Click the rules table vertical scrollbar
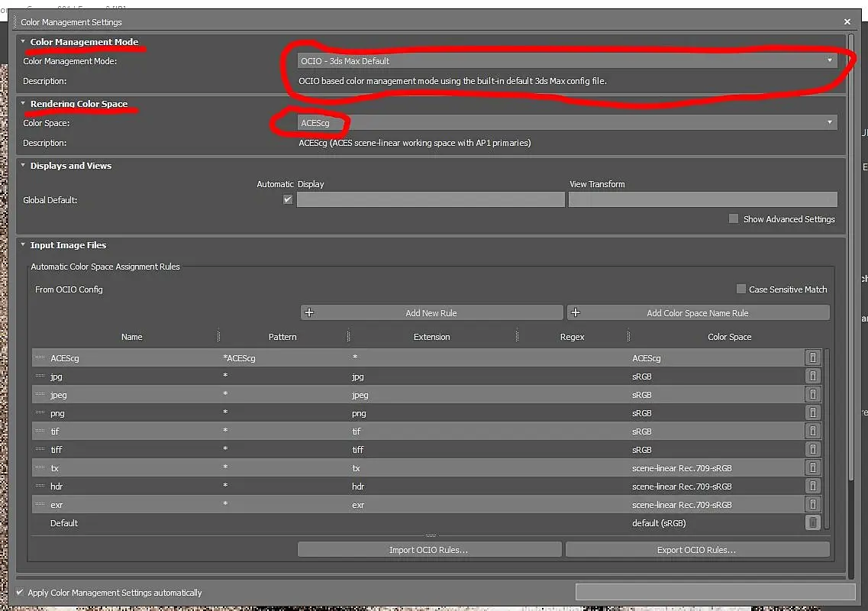Viewport: 868px width, 611px height. click(827, 438)
